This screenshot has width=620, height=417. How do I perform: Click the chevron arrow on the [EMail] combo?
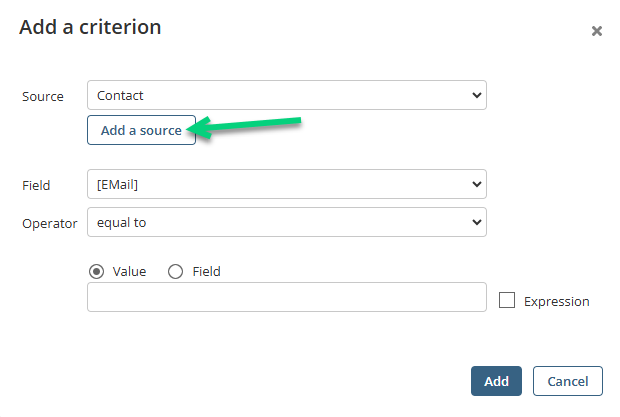[x=477, y=184]
